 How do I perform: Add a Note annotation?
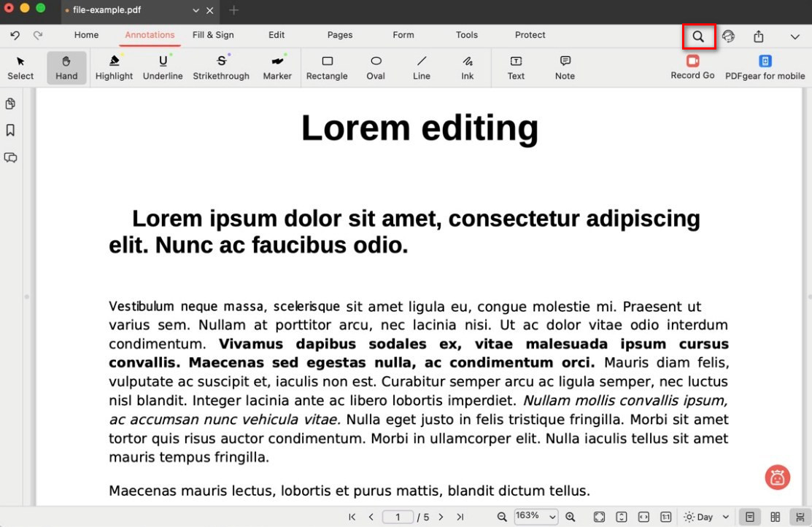[x=565, y=67]
